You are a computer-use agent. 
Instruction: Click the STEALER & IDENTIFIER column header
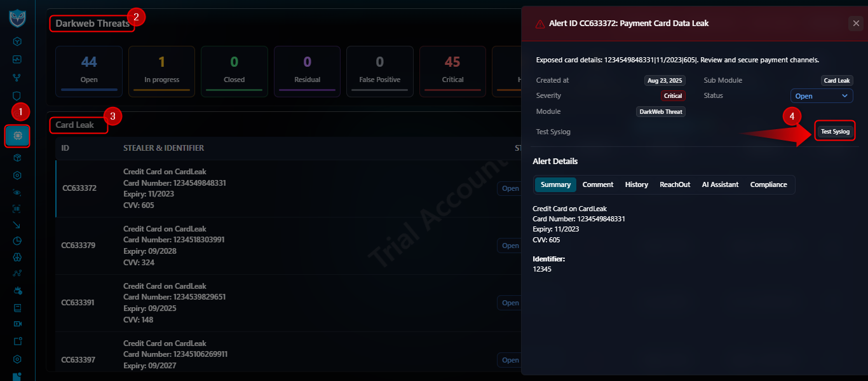[x=164, y=148]
